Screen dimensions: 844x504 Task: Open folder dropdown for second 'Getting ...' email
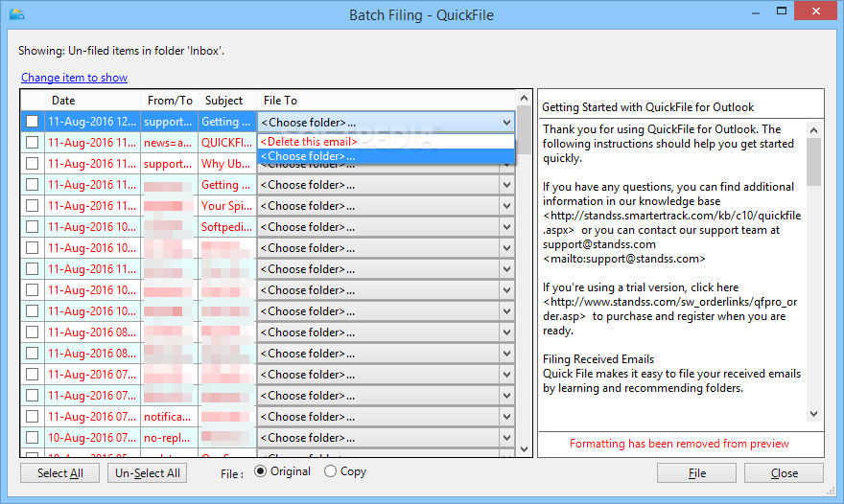click(506, 185)
